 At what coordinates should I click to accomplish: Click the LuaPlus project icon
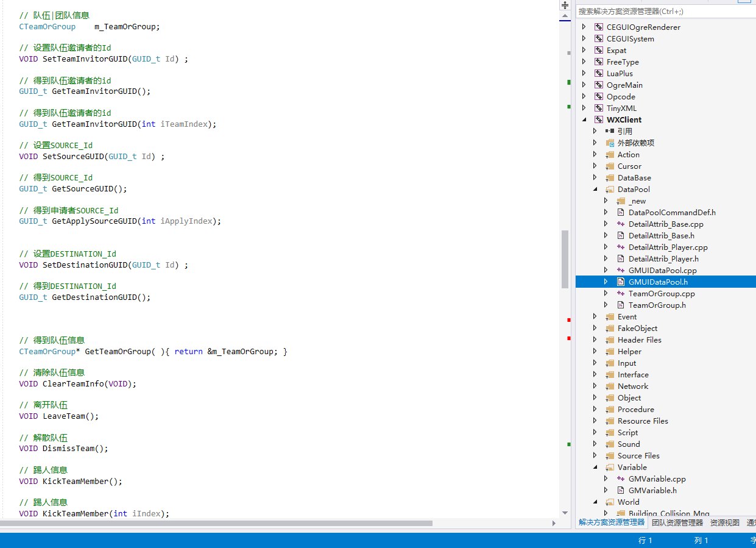tap(599, 74)
